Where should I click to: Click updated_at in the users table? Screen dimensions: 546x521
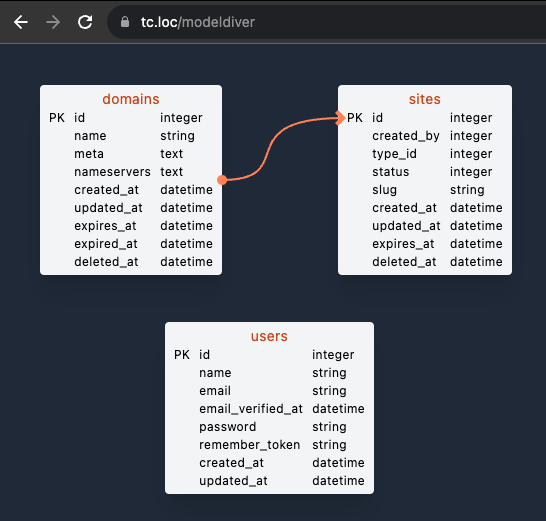pos(233,481)
